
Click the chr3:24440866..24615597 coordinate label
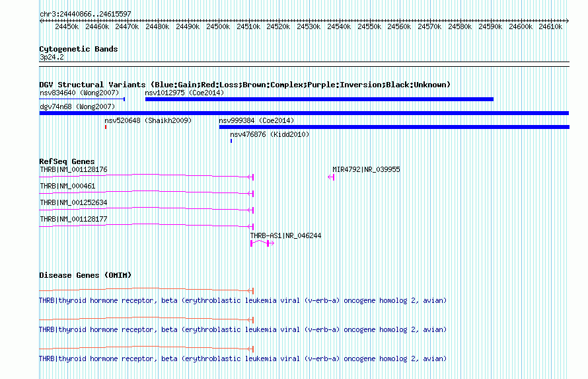[x=85, y=15]
